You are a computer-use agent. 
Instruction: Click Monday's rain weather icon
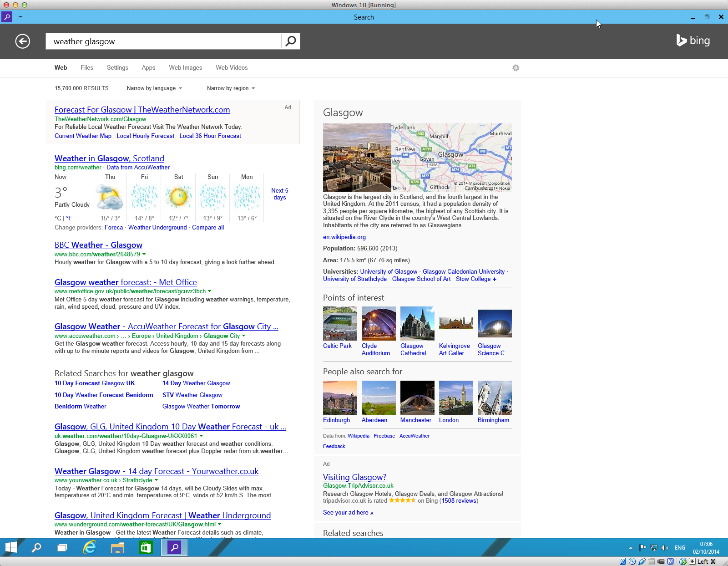coord(247,197)
